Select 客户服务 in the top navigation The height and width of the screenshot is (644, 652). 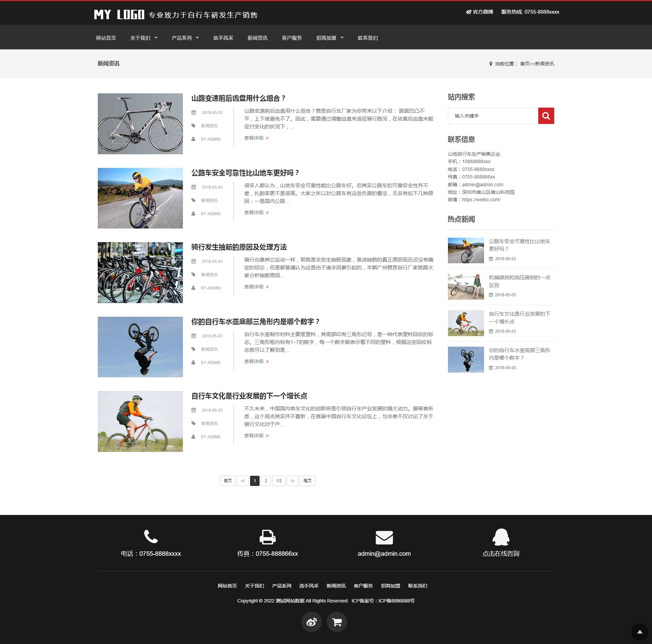(x=292, y=38)
